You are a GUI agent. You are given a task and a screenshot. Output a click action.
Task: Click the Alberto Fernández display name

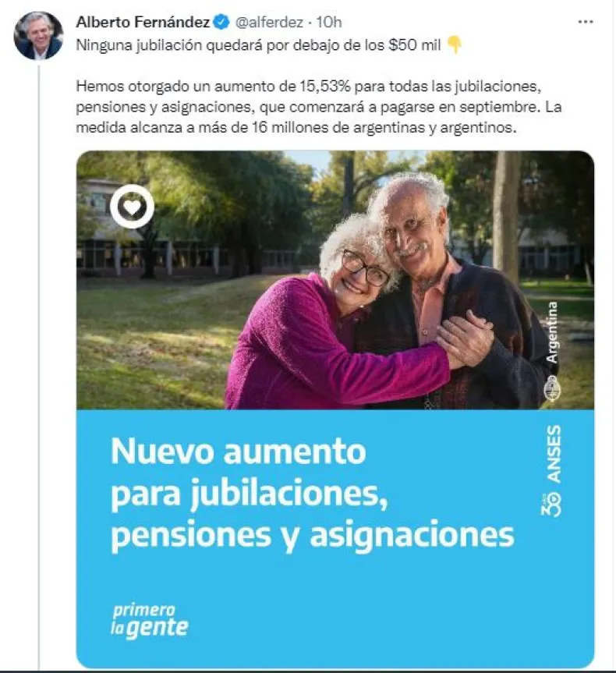tap(143, 22)
